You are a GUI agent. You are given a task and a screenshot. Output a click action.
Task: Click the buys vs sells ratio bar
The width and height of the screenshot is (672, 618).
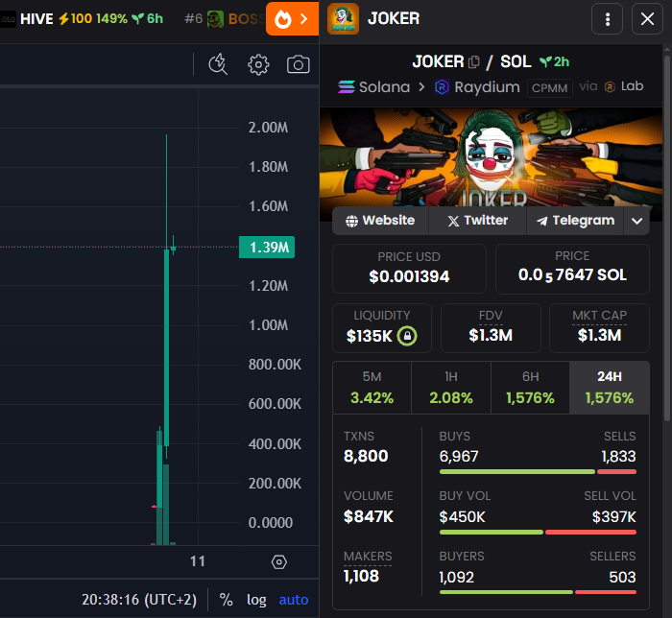pos(538,472)
